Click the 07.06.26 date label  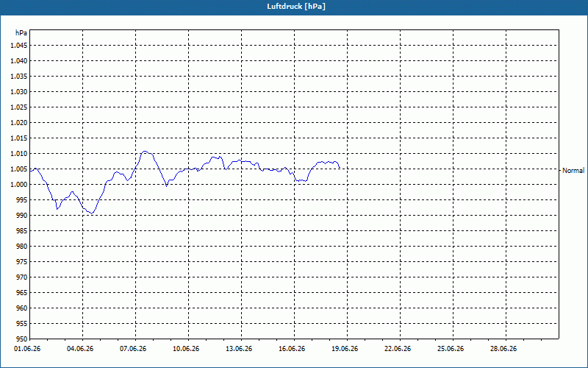tap(133, 349)
